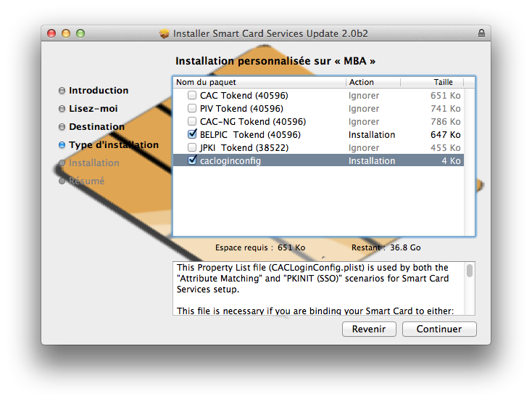Enable the CAC Tokend checkbox
Screen dimensions: 532x402
pos(192,96)
